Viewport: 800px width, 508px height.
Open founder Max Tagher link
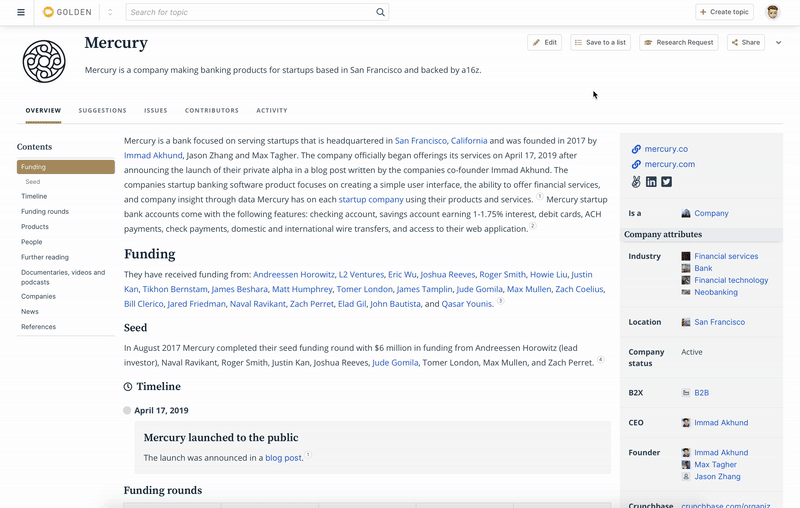(715, 465)
